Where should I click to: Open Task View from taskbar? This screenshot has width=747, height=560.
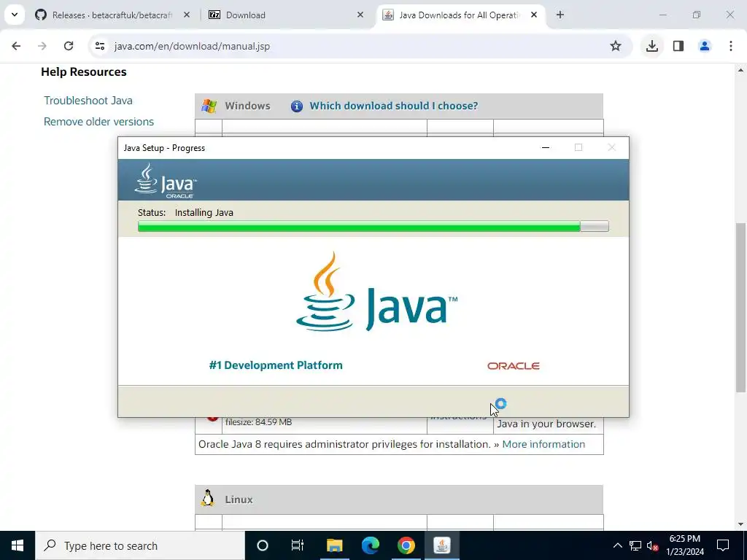298,545
